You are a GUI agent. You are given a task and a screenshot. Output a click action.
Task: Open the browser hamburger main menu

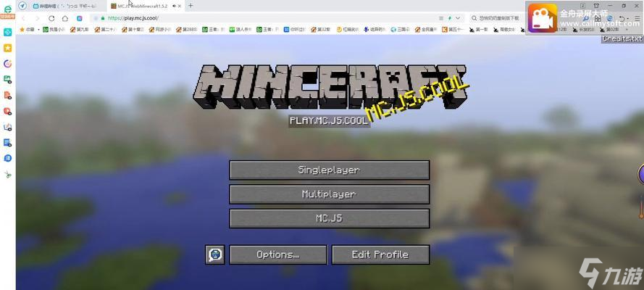637,18
